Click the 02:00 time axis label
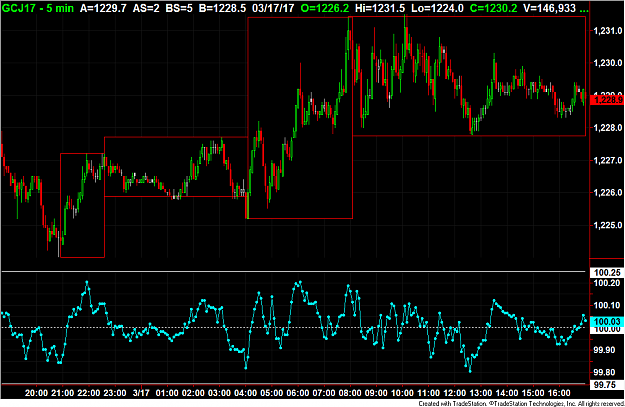Screen dimensions: 625x407 pyautogui.click(x=193, y=393)
